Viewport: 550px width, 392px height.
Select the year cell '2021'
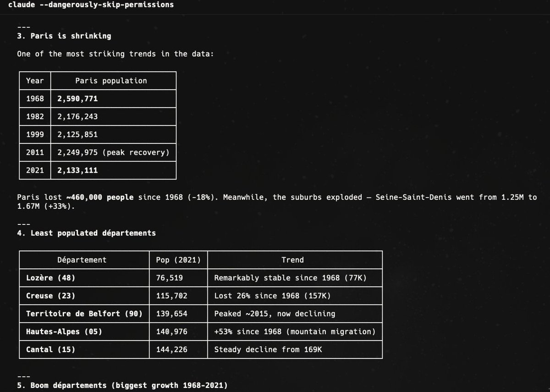click(35, 170)
